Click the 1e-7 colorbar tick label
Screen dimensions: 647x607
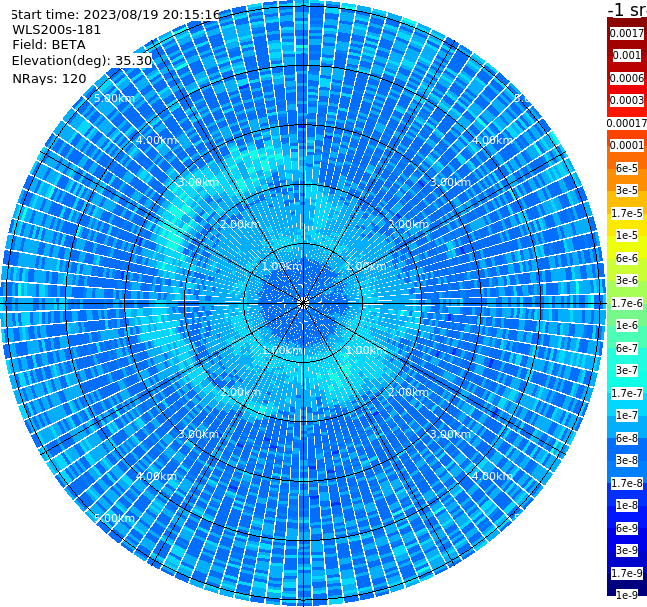627,415
